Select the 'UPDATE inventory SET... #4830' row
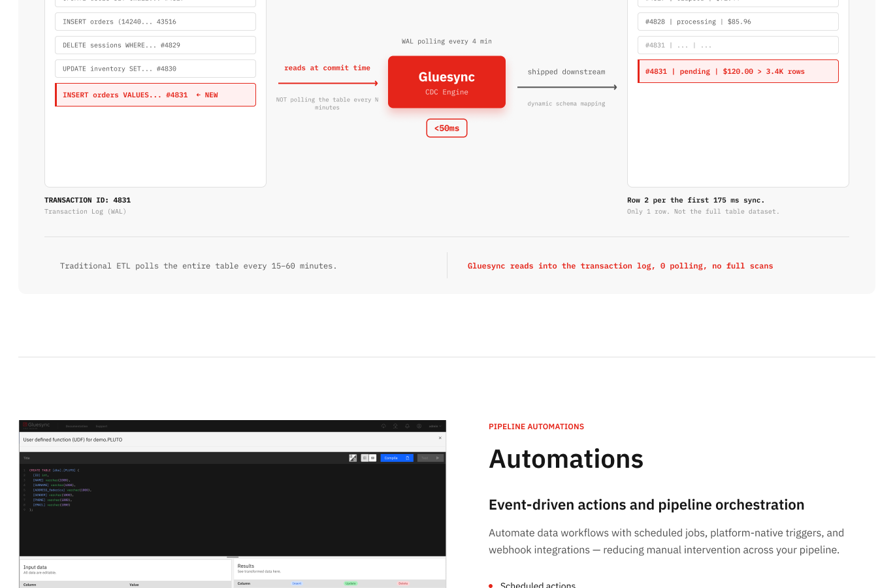The height and width of the screenshot is (588, 895). click(155, 69)
